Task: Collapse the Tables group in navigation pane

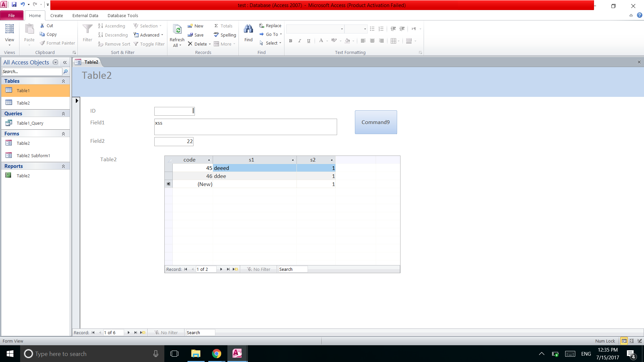Action: point(63,81)
